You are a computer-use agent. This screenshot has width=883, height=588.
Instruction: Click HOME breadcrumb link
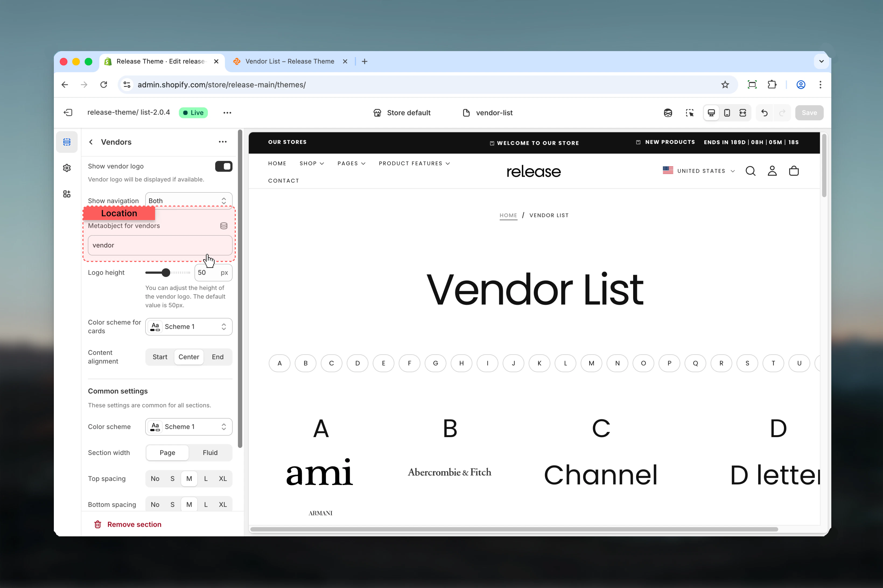pyautogui.click(x=508, y=215)
